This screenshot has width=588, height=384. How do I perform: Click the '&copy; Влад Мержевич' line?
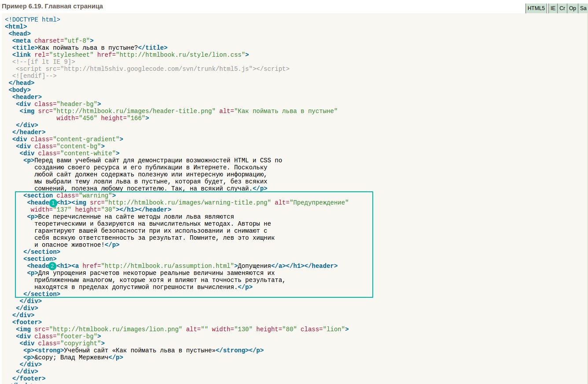point(73,357)
